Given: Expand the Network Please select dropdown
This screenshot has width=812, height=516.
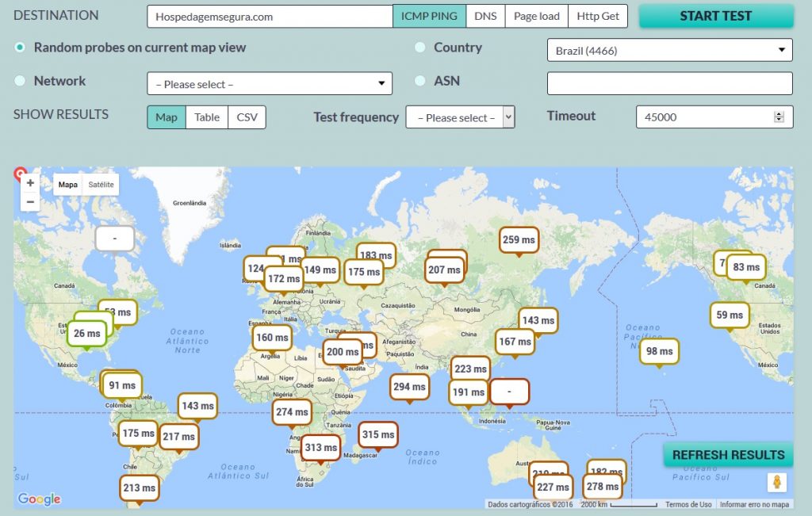Looking at the screenshot, I should click(270, 84).
